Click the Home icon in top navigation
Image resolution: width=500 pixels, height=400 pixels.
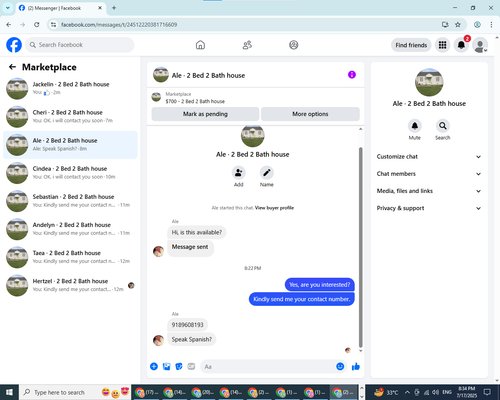(200, 45)
